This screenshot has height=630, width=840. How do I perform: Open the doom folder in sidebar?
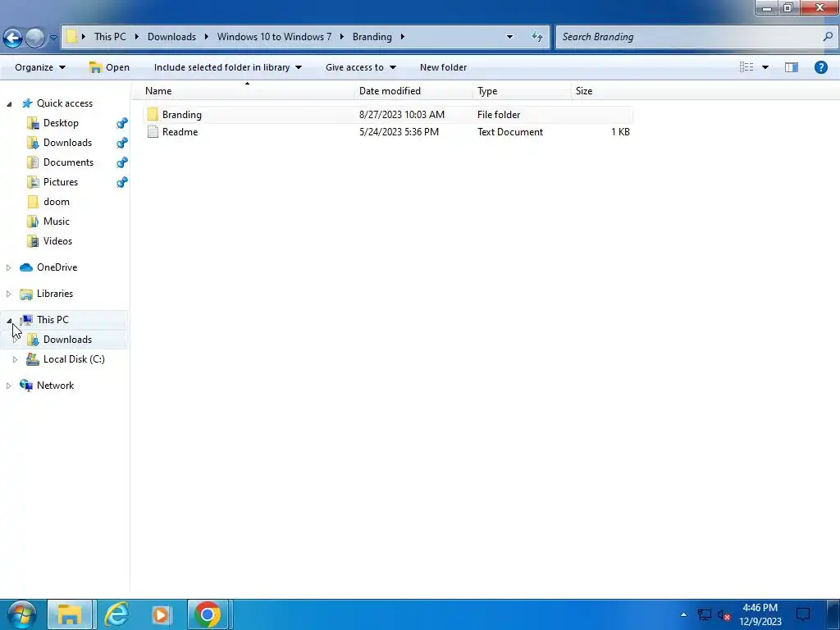coord(57,202)
